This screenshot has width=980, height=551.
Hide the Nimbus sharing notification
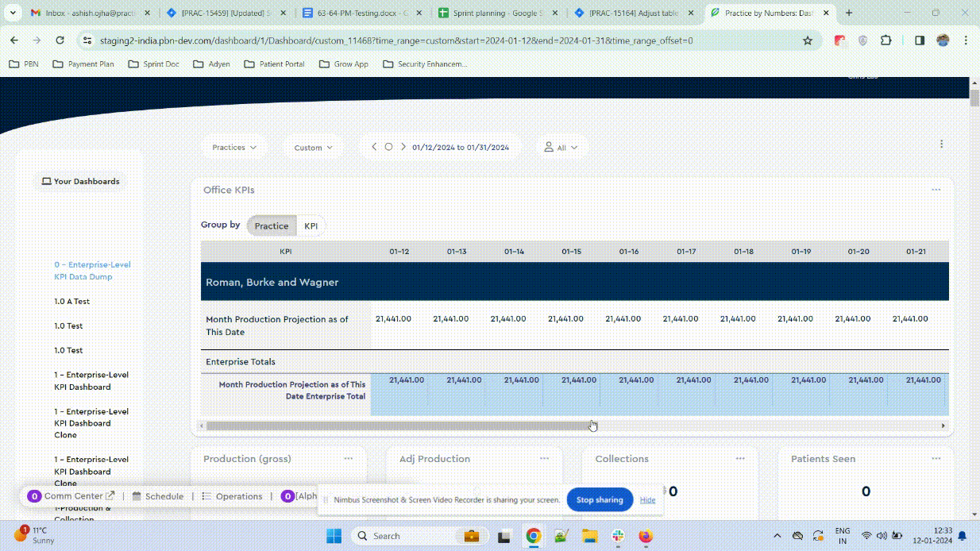click(647, 500)
